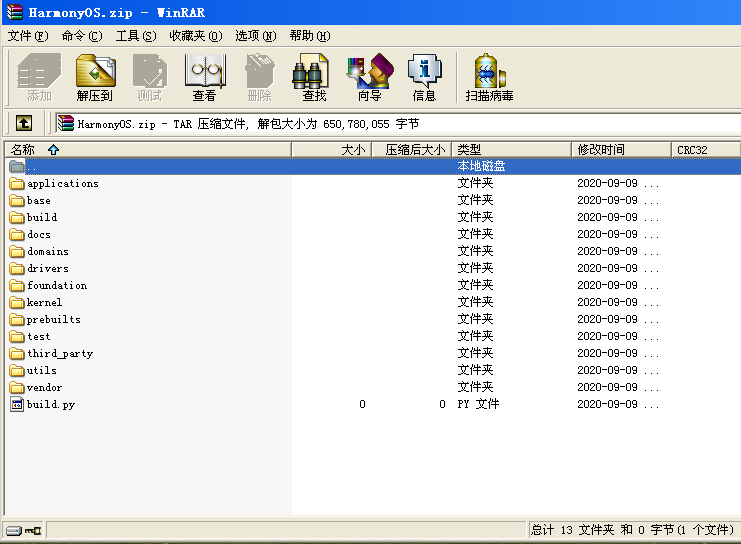Select the build.py file

click(x=50, y=404)
